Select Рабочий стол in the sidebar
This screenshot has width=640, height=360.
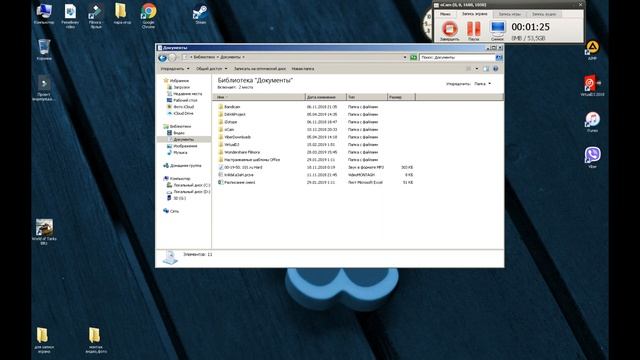click(182, 100)
